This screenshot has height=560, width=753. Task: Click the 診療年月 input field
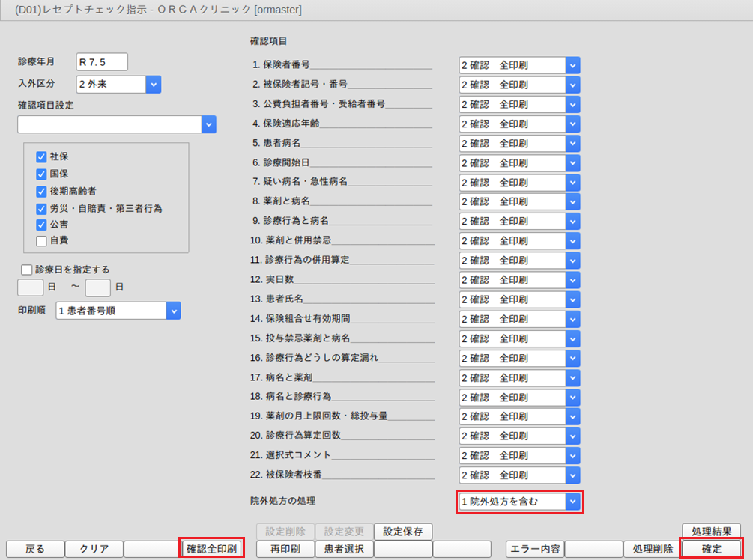pos(102,62)
